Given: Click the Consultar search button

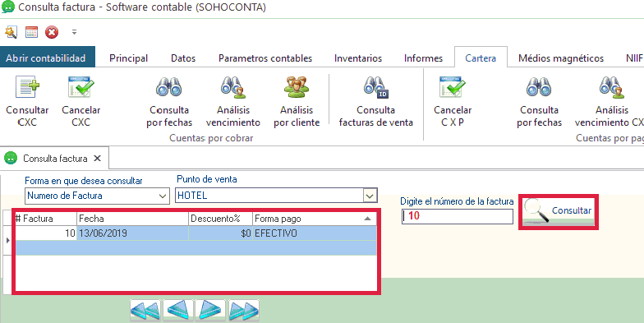Looking at the screenshot, I should click(559, 212).
